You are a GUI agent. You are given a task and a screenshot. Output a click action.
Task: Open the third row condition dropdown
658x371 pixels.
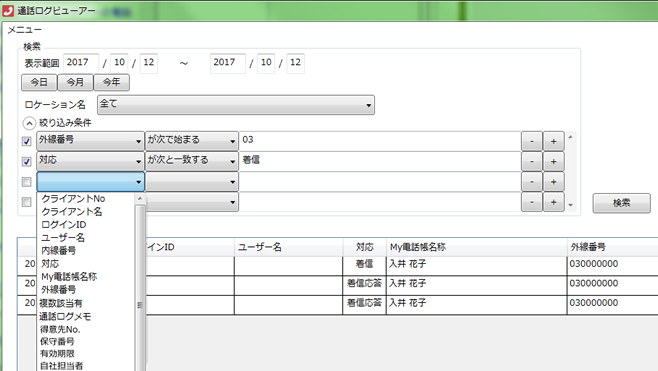(192, 182)
